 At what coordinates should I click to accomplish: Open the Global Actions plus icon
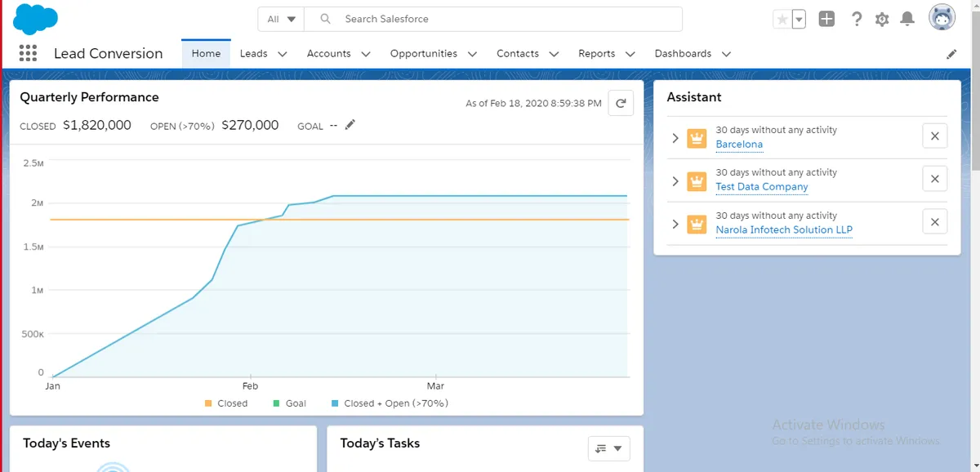tap(826, 19)
